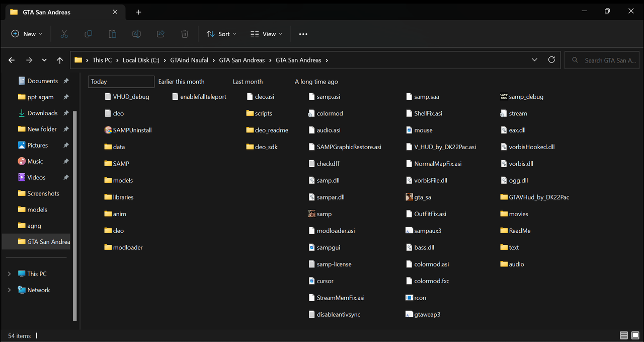Close the GTA San Andreas tab
The width and height of the screenshot is (644, 342).
[115, 12]
